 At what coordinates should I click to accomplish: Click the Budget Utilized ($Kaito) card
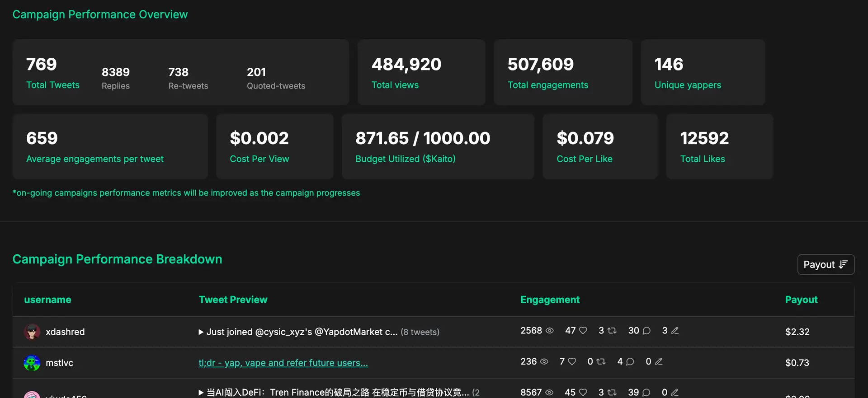437,146
